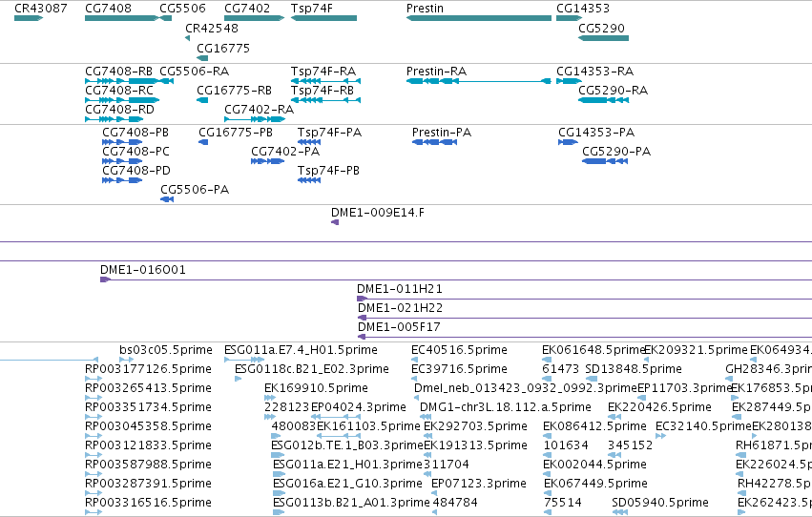Select EST RP003265413.5prime

[x=94, y=398]
